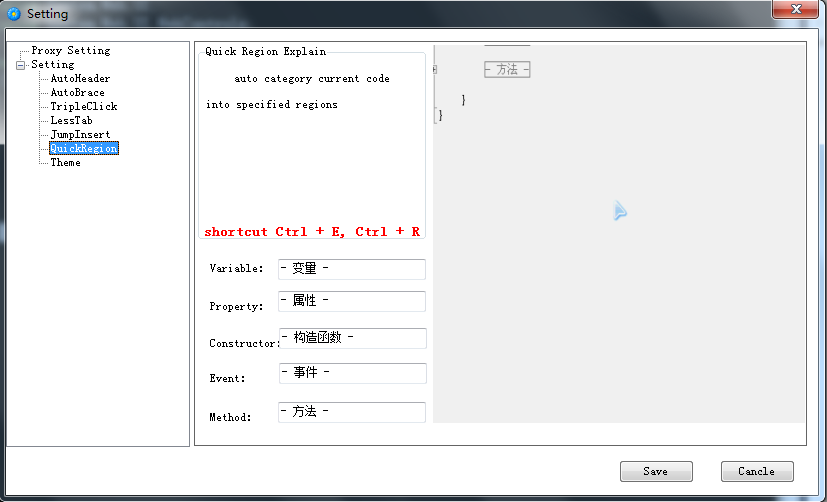The height and width of the screenshot is (502, 827).
Task: Open the AutoBrace settings page
Action: (78, 92)
